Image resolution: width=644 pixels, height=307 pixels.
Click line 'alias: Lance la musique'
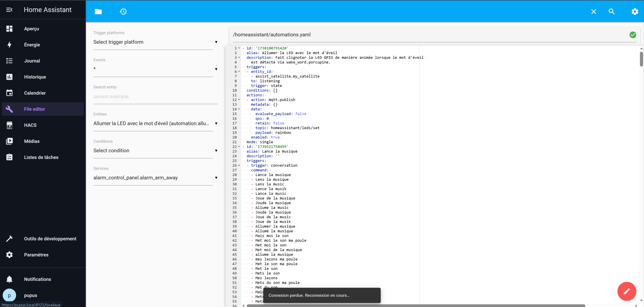coord(272,151)
